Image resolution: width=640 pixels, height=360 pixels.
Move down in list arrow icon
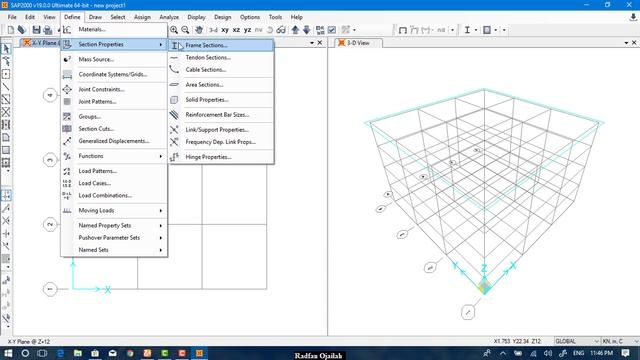pos(307,30)
